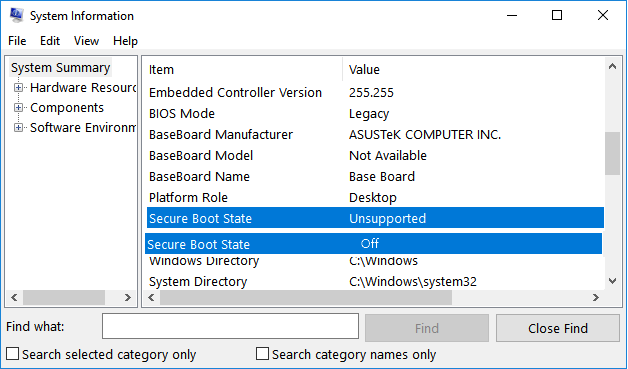Click the details pane horizontal scrollbar thumb
Image resolution: width=628 pixels, height=369 pixels.
[306, 297]
